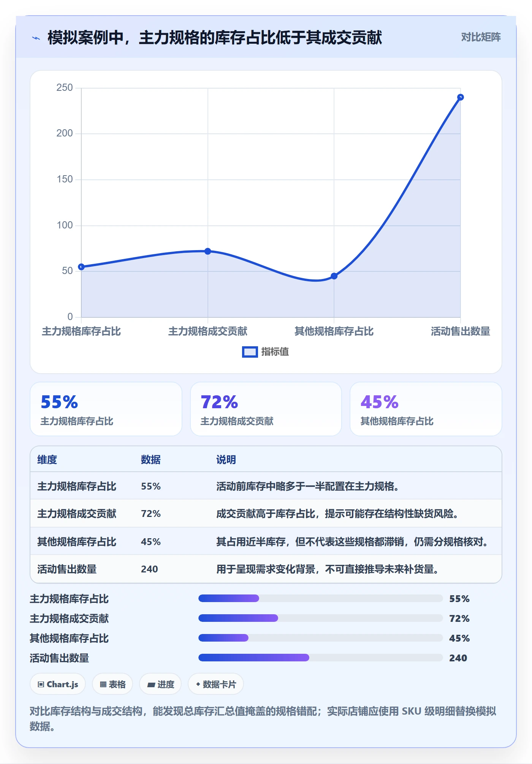Click the 对比矩阵 label in header
Viewport: 532px width, 764px height.
481,37
